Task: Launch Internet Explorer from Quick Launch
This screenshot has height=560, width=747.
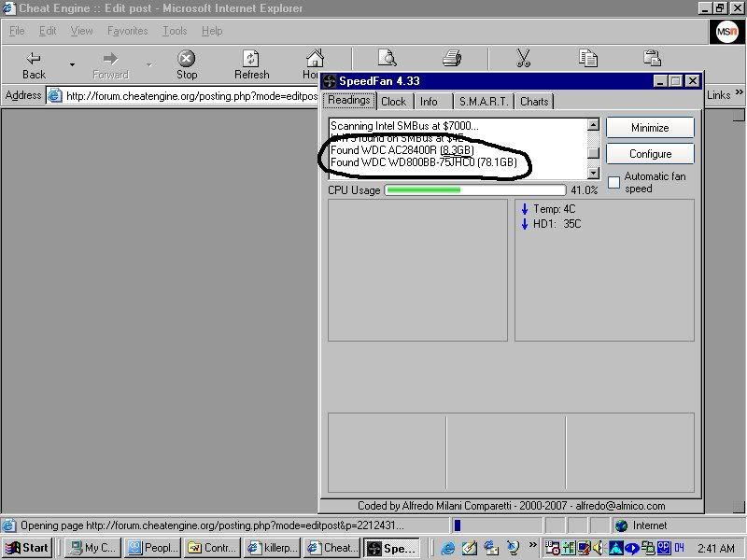Action: click(x=448, y=548)
